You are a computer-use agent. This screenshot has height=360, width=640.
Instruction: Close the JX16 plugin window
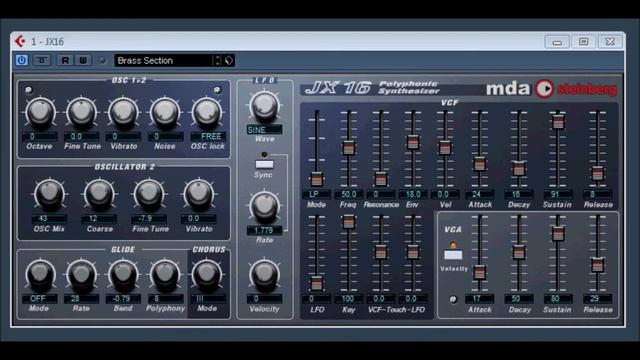coord(610,42)
